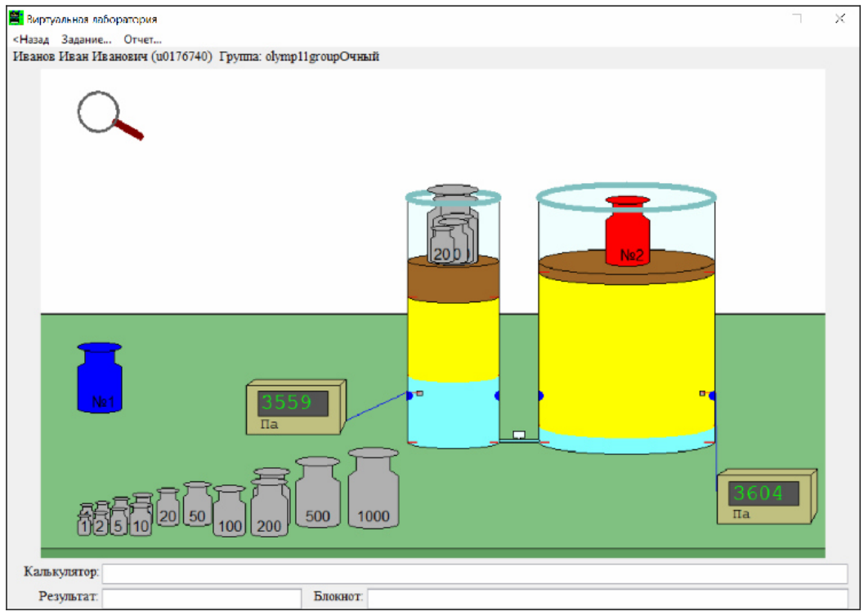Grab the 500 gram weight
868x616 pixels.
click(317, 492)
